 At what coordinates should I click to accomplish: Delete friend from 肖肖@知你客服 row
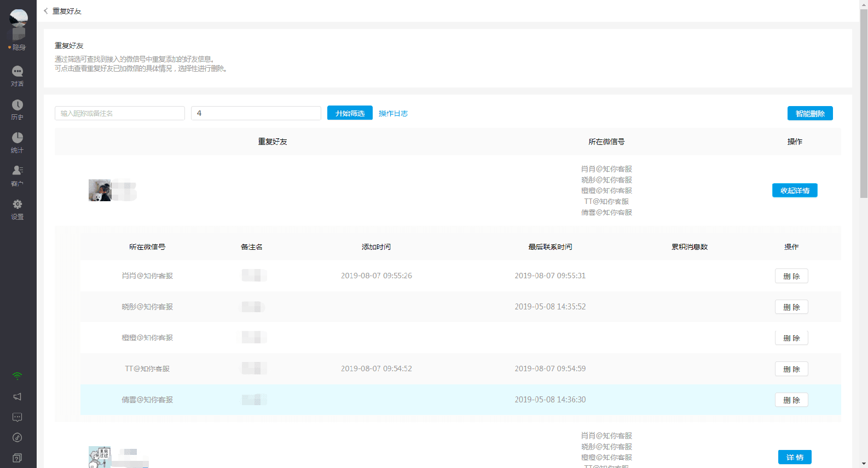pos(791,276)
